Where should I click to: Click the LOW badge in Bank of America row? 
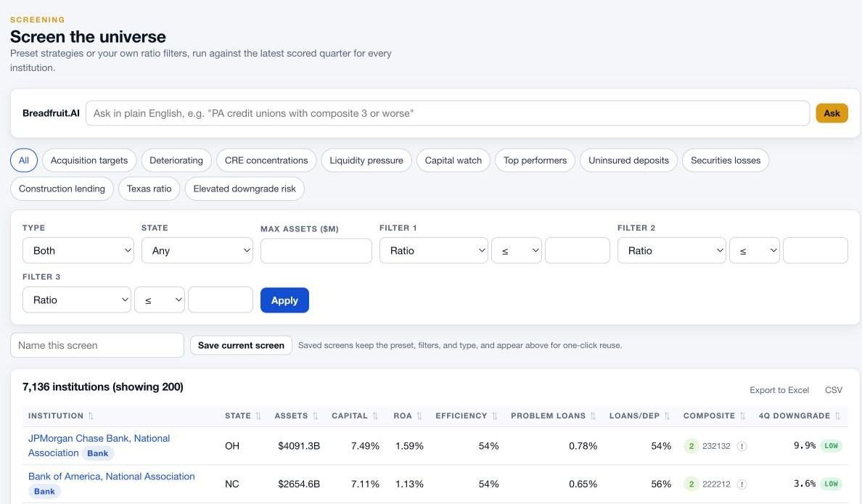[832, 484]
